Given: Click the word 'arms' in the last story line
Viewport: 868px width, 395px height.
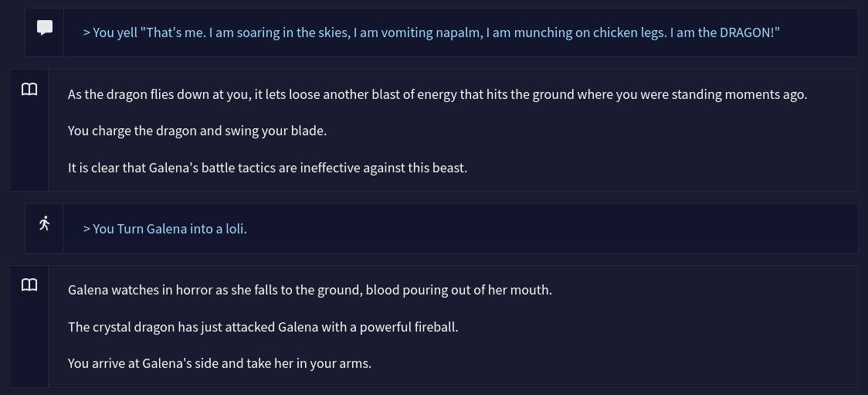Looking at the screenshot, I should pos(355,364).
